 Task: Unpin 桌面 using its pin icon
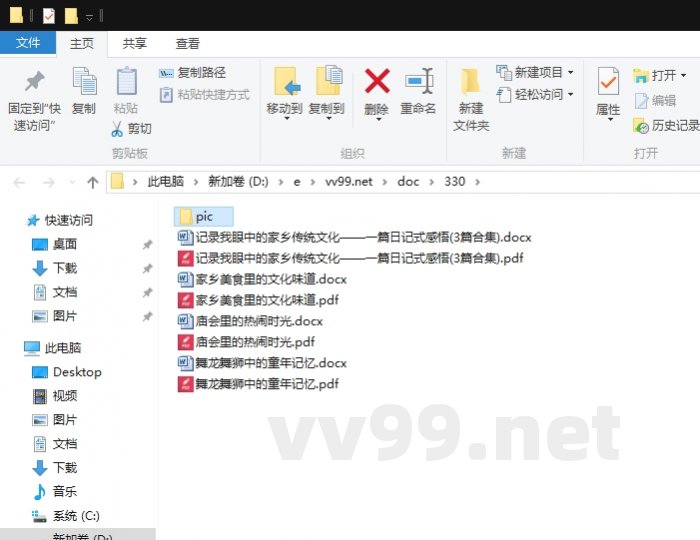tap(147, 245)
